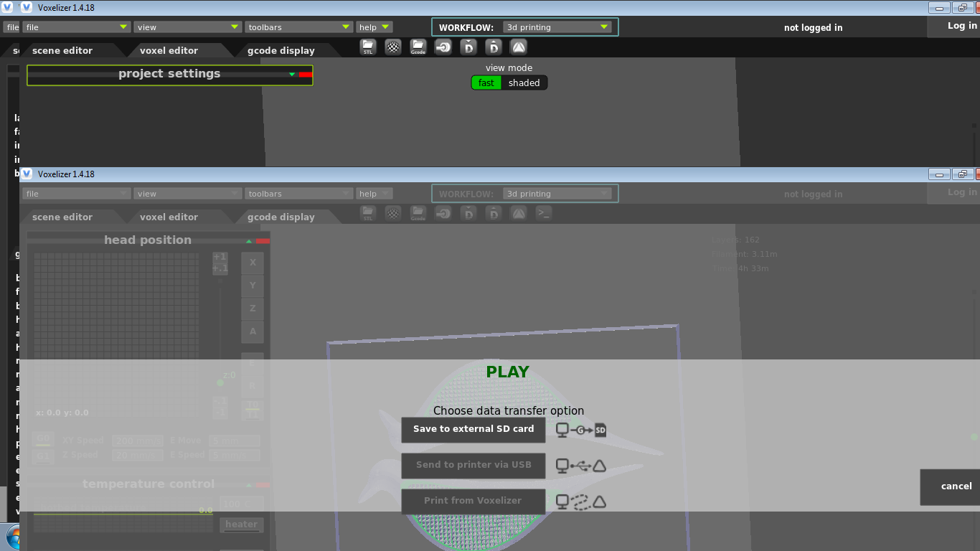Click cancel button
This screenshot has height=551, width=980.
coord(950,487)
